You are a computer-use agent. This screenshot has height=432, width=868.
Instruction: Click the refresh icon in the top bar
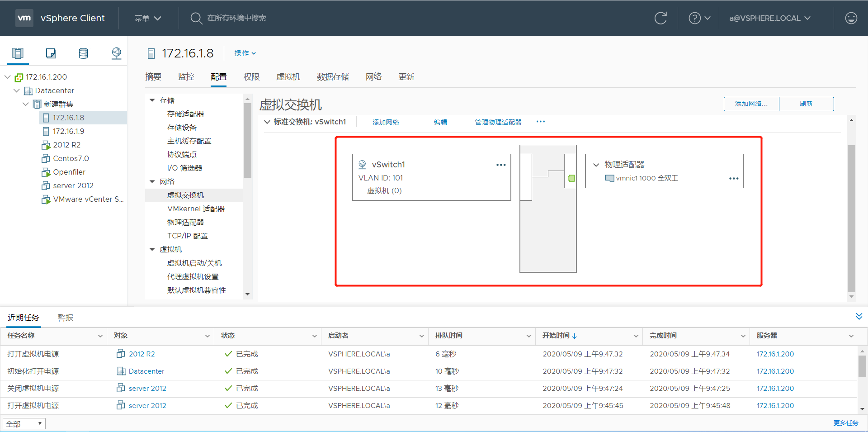click(660, 18)
